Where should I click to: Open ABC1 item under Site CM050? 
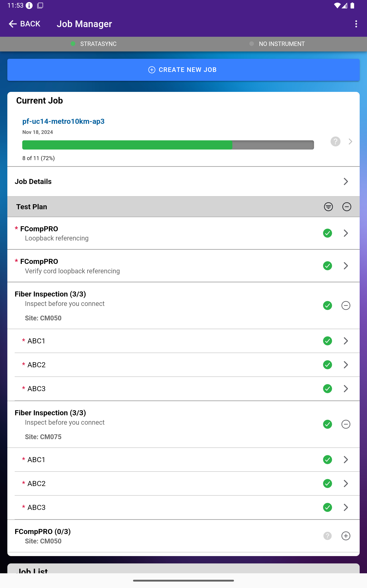pos(183,341)
